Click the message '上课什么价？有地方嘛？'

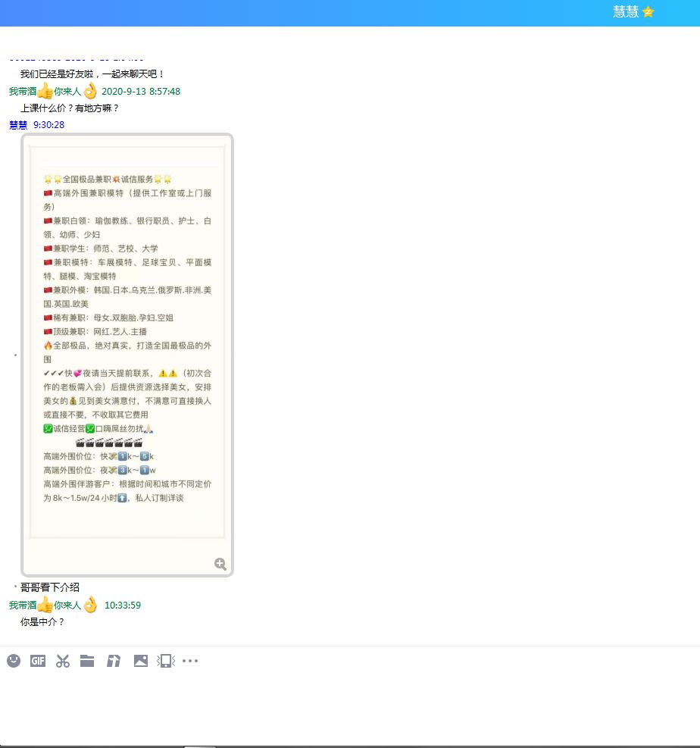click(70, 108)
